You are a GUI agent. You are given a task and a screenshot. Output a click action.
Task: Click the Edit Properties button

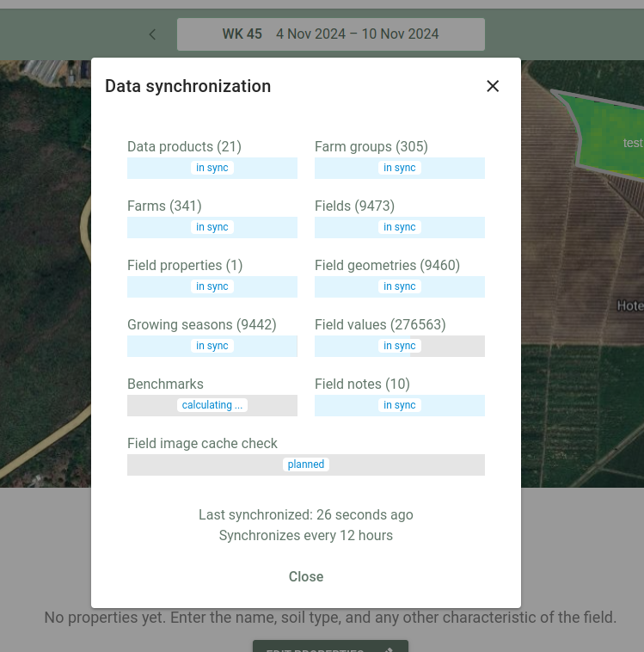point(330,647)
